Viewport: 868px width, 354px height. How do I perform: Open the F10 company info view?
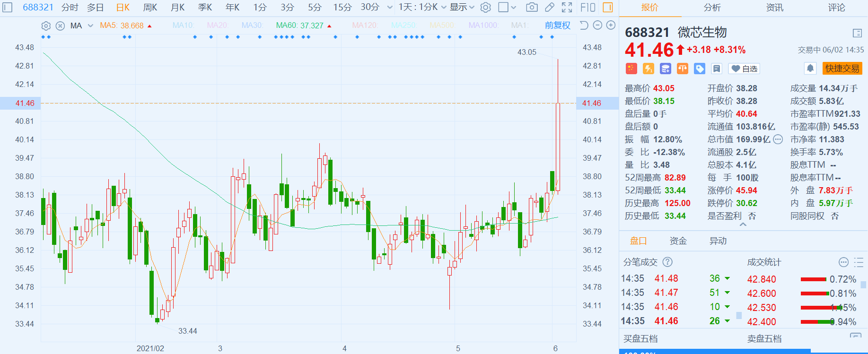click(x=588, y=7)
